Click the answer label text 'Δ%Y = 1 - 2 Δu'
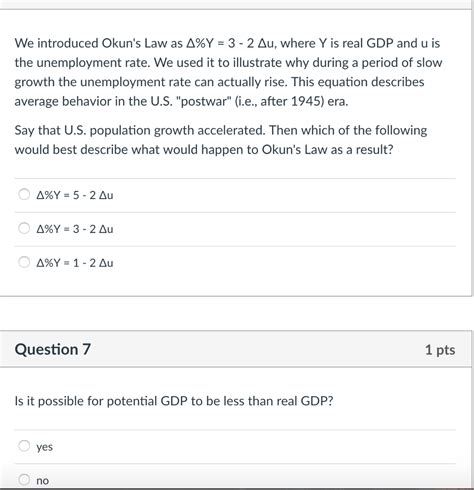The height and width of the screenshot is (490, 474). [x=75, y=263]
